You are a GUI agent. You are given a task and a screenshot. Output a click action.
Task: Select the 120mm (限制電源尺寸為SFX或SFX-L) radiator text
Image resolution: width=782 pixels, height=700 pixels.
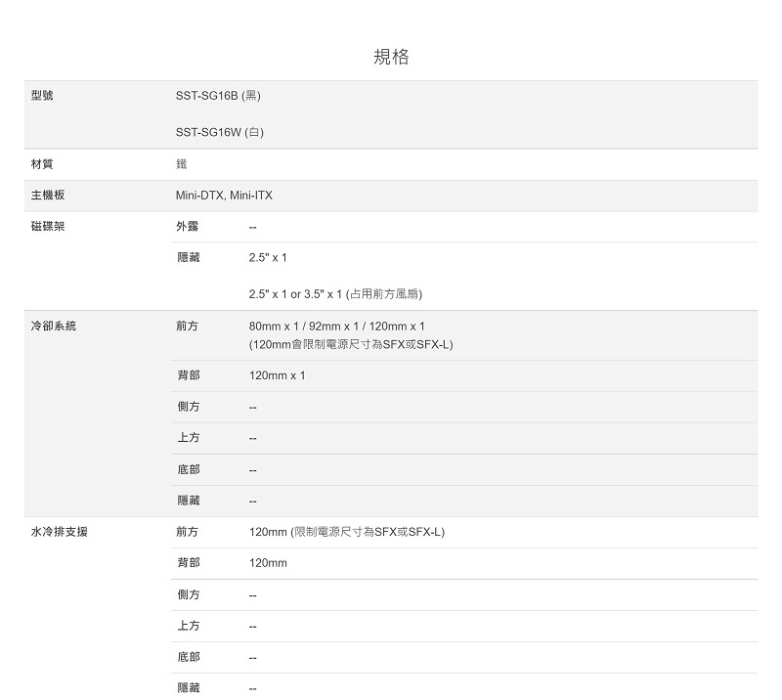click(x=347, y=532)
